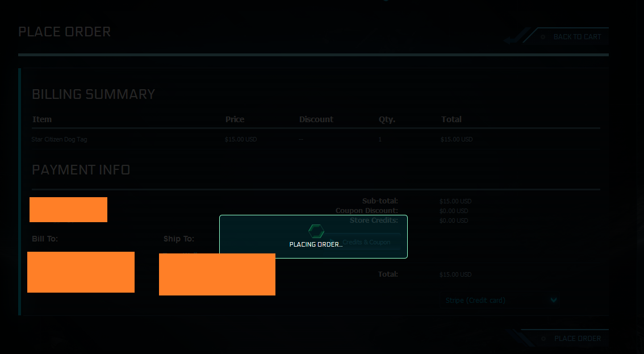This screenshot has height=354, width=644.
Task: Click the Qty. column header
Action: click(x=387, y=120)
